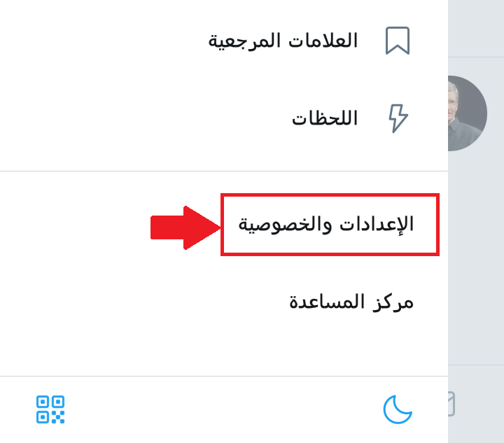Click the blank area between the QR and moon icons

[x=224, y=409]
